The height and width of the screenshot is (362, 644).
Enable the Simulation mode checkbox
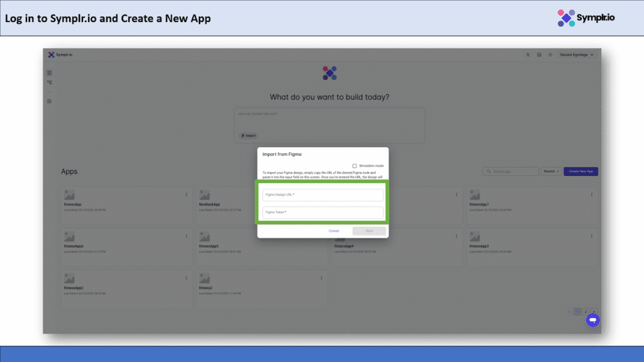click(355, 166)
